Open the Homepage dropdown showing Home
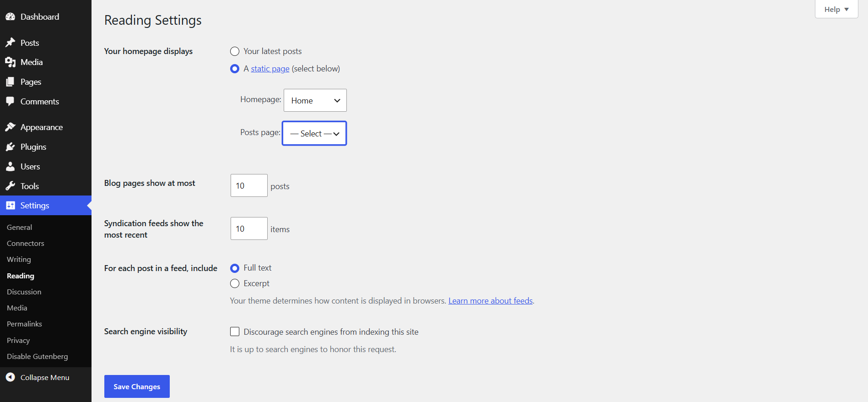 point(315,100)
